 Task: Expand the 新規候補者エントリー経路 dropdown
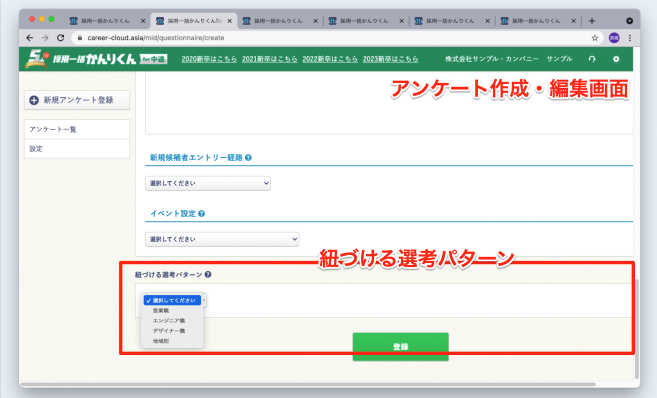(x=208, y=183)
